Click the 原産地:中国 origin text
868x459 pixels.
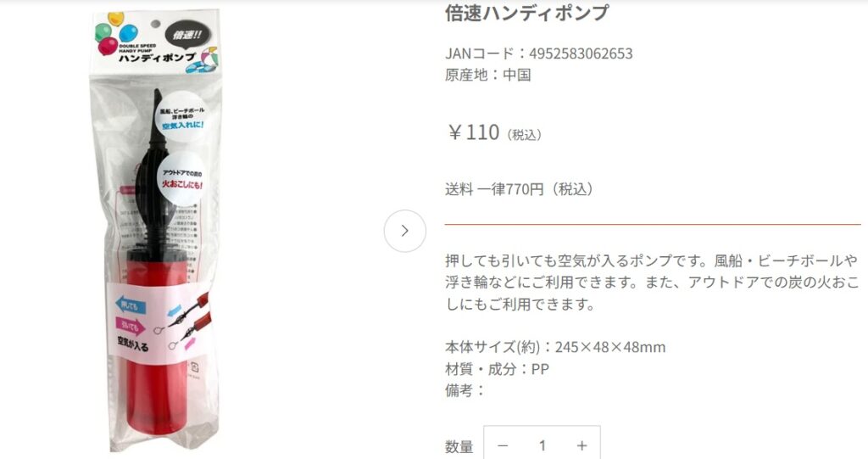(x=487, y=75)
